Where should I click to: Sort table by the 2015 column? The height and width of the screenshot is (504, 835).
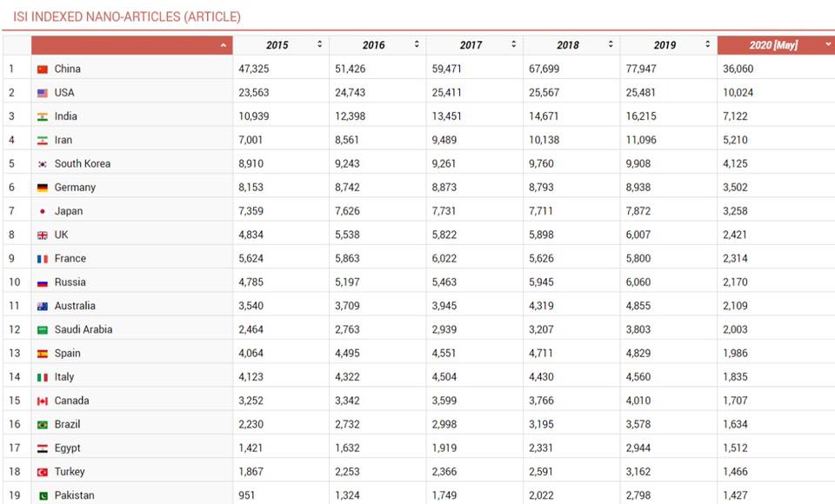280,45
